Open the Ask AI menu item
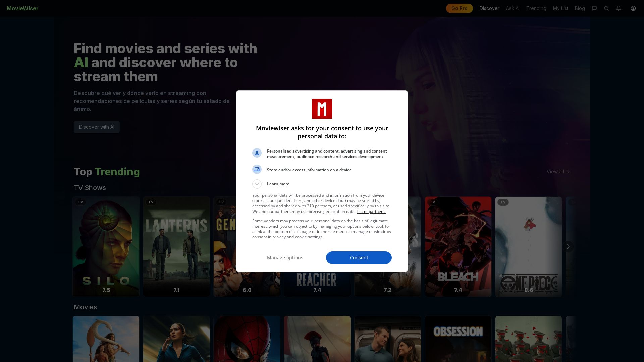 point(513,8)
